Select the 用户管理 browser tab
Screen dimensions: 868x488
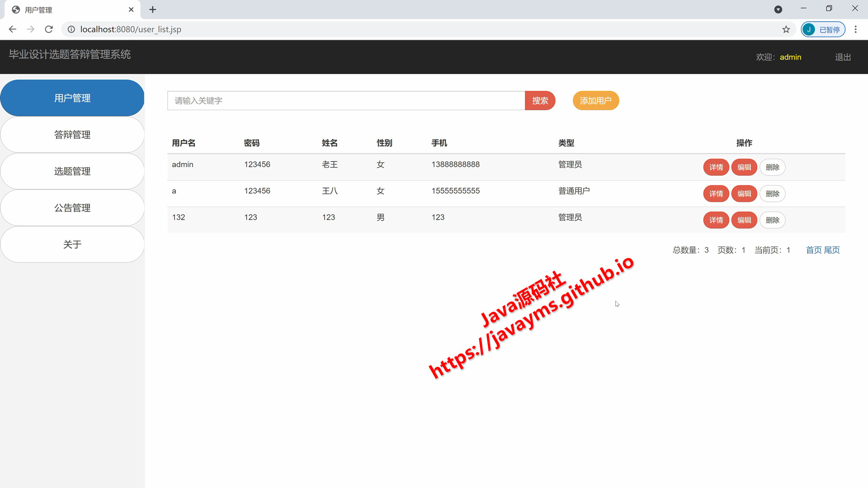click(x=72, y=9)
